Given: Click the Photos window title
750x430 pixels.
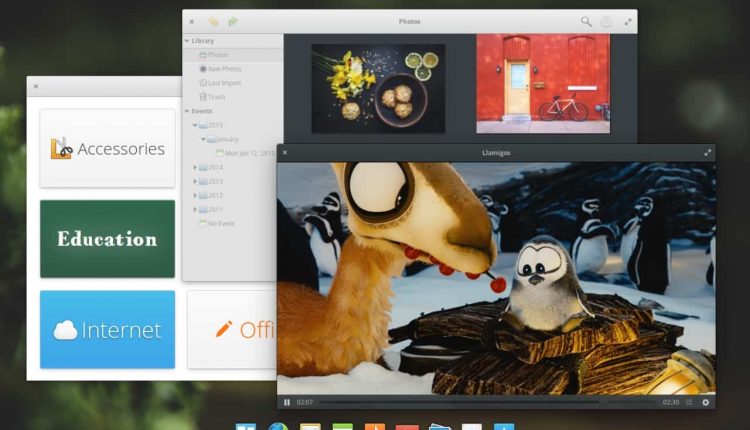Looking at the screenshot, I should coord(409,22).
